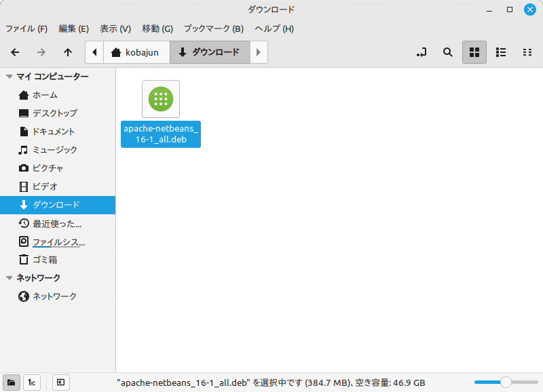Image resolution: width=543 pixels, height=392 pixels.
Task: Open ドキュメント in the sidebar
Action: tap(58, 132)
